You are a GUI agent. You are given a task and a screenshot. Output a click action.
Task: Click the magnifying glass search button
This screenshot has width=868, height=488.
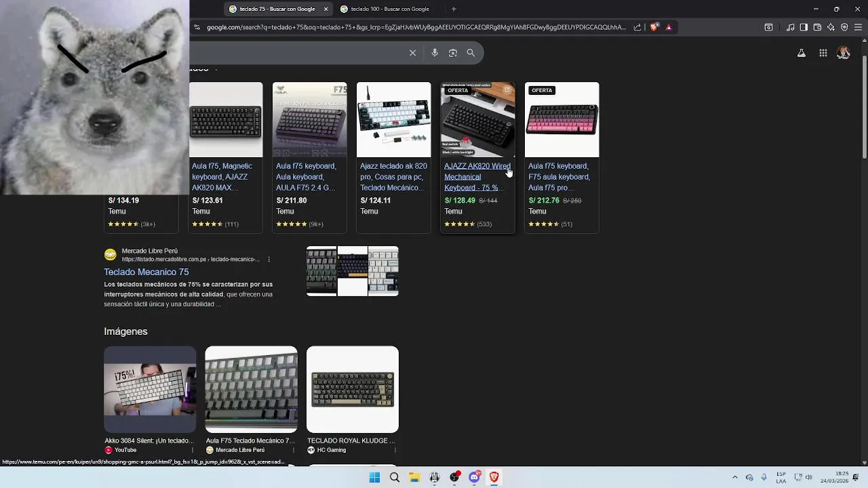(471, 53)
